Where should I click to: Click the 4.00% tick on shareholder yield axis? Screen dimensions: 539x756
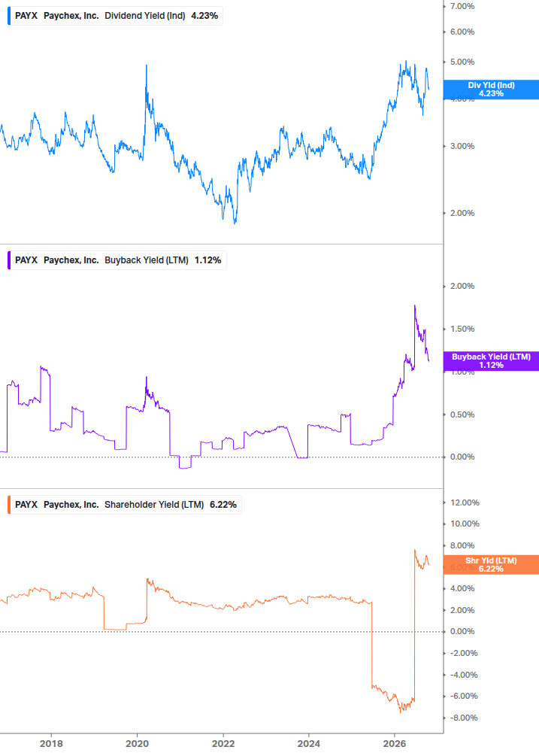point(462,588)
